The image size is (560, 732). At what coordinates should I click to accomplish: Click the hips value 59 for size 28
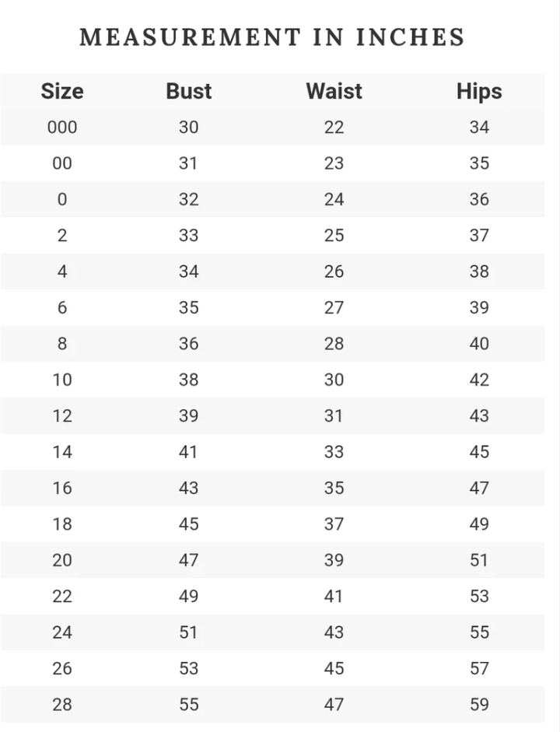[x=479, y=705]
